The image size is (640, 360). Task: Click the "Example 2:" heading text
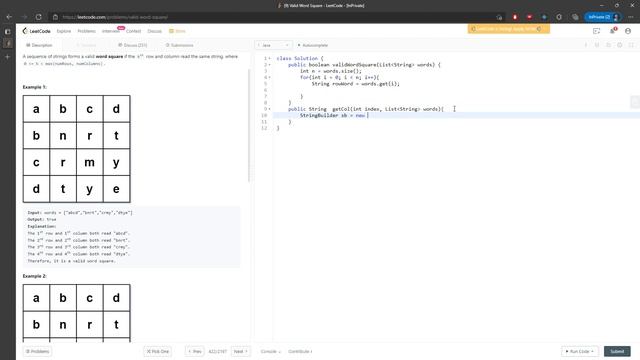[x=35, y=276]
